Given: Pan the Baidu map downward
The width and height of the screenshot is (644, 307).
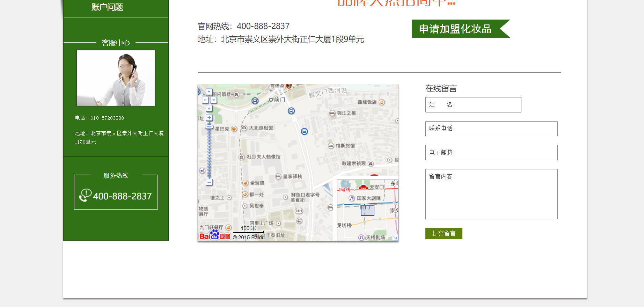Looking at the screenshot, I should tap(209, 108).
